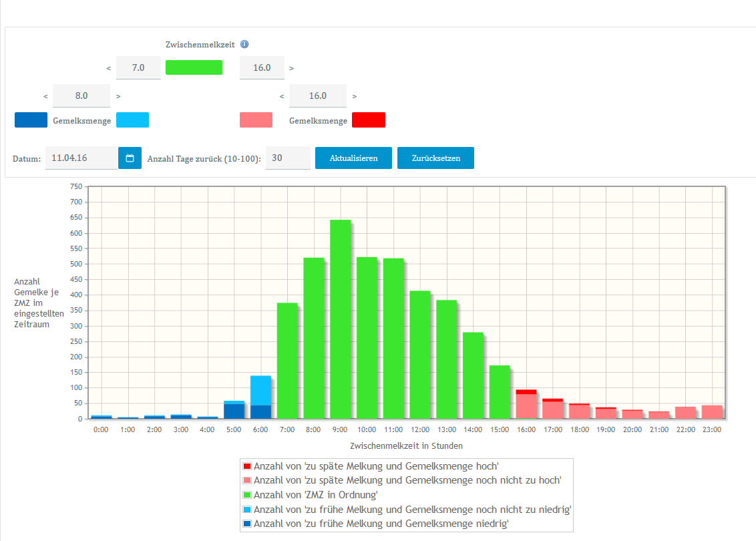Click the pink Gemelksmenge color swatch

(256, 120)
